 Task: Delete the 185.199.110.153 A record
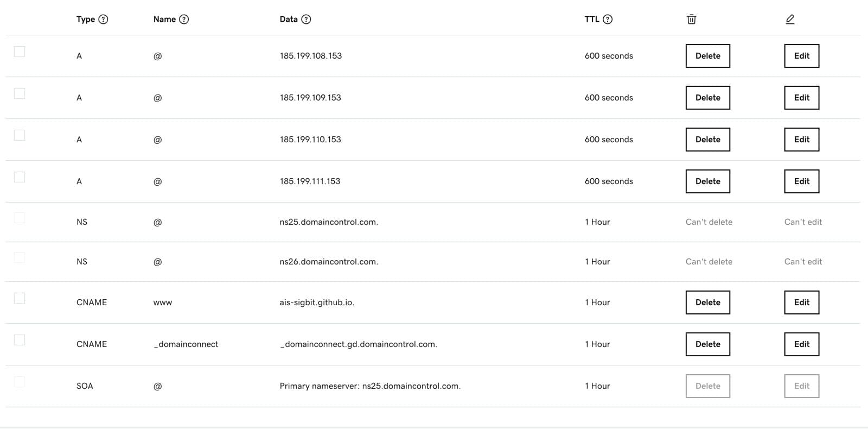[708, 140]
